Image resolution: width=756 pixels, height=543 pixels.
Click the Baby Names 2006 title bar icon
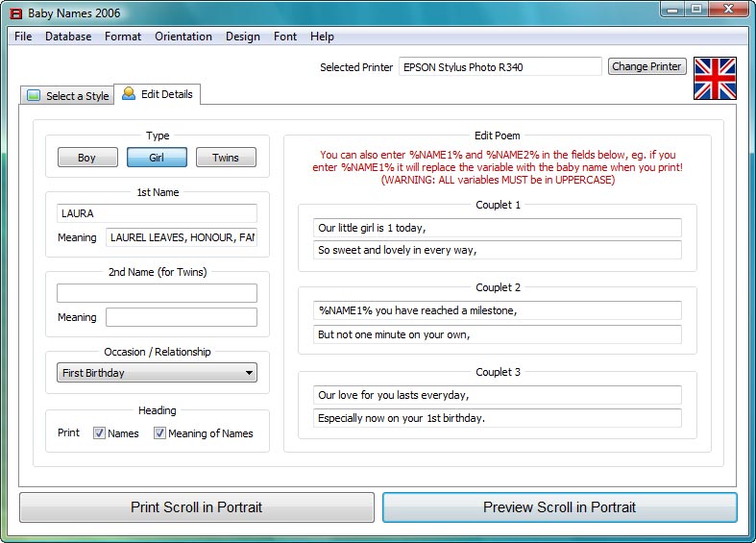16,13
